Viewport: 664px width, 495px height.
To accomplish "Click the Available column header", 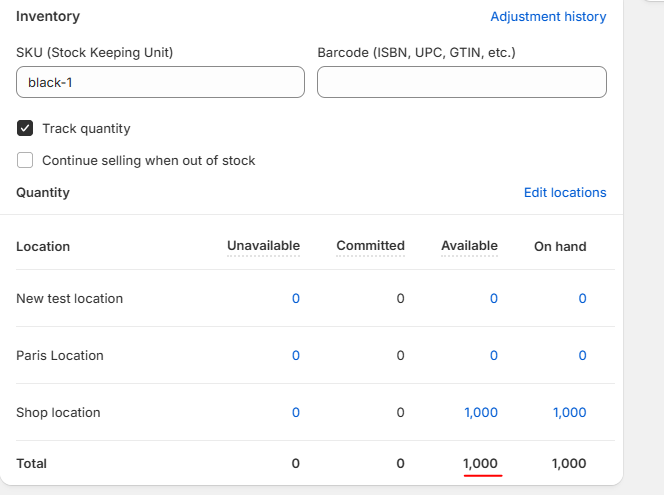I will (469, 246).
